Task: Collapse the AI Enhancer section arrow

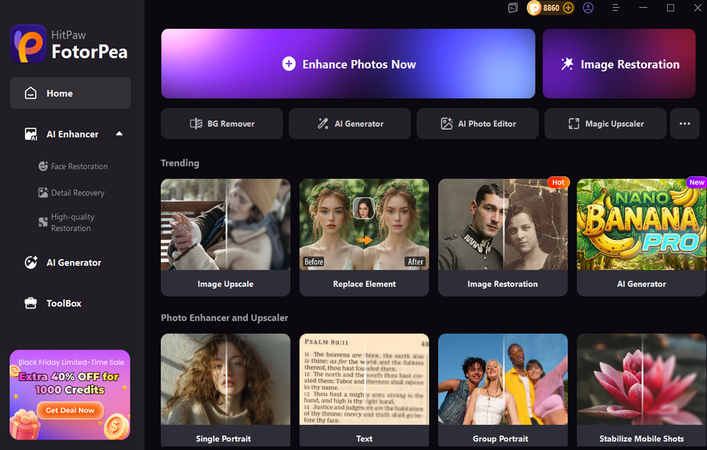Action: coord(119,133)
